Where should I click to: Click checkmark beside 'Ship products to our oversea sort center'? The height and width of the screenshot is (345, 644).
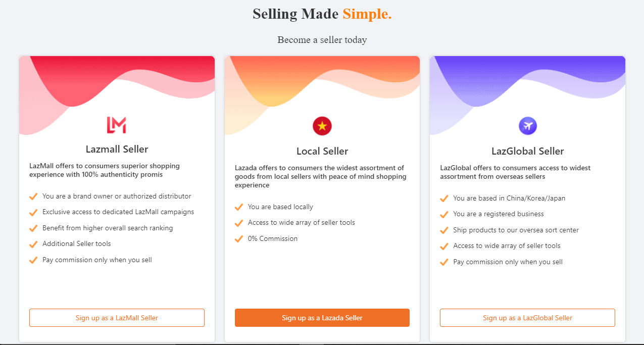point(444,230)
